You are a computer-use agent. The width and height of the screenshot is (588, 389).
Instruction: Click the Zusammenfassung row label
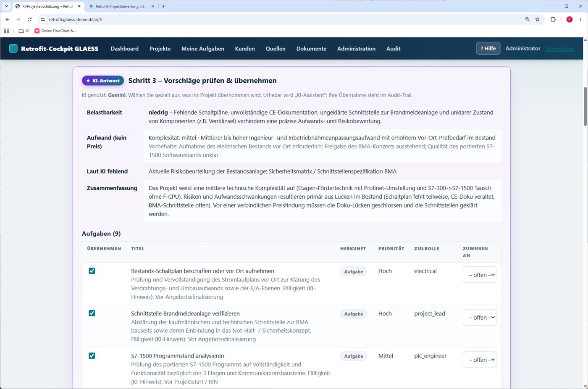112,188
